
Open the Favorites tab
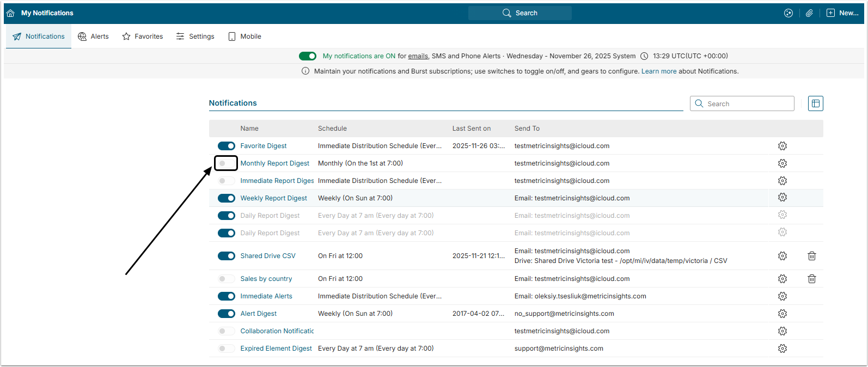[143, 36]
